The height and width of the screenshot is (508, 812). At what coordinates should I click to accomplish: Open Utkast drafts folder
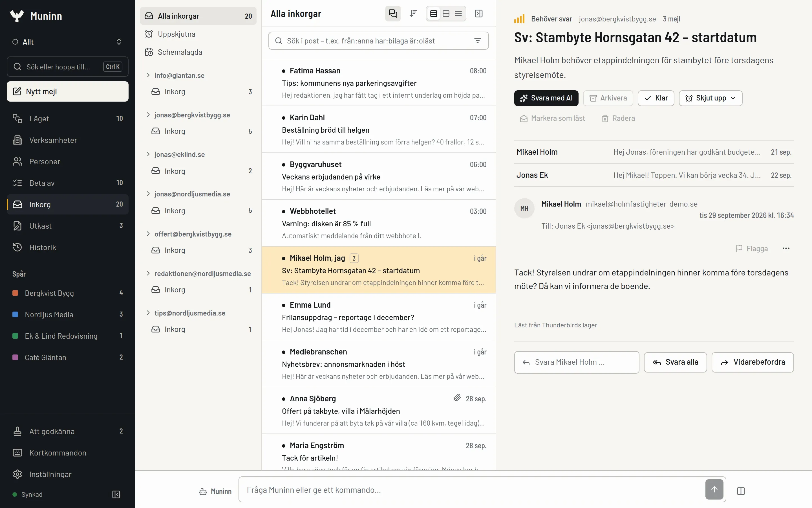[67, 226]
